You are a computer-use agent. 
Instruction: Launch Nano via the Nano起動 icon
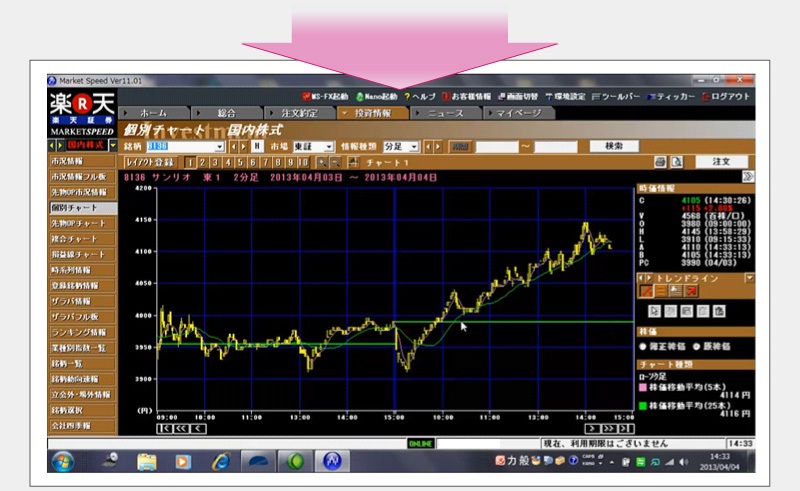click(377, 96)
